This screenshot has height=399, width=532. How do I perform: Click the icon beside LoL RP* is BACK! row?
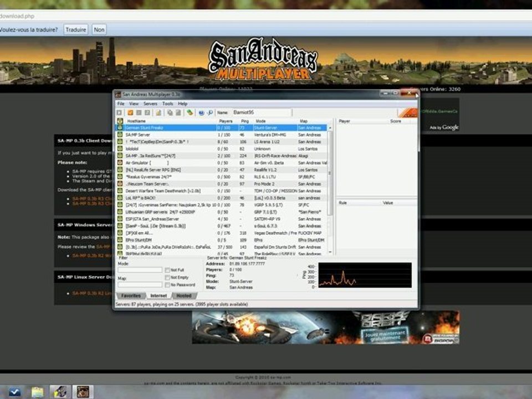pyautogui.click(x=120, y=198)
